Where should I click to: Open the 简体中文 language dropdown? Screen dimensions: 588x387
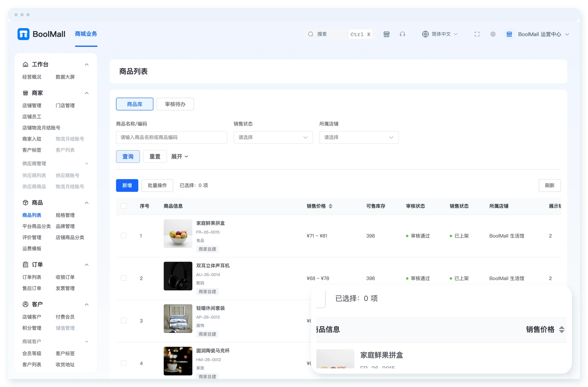point(440,34)
